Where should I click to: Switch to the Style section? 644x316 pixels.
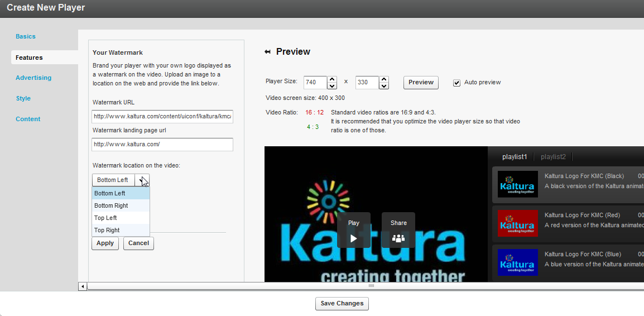[x=23, y=98]
